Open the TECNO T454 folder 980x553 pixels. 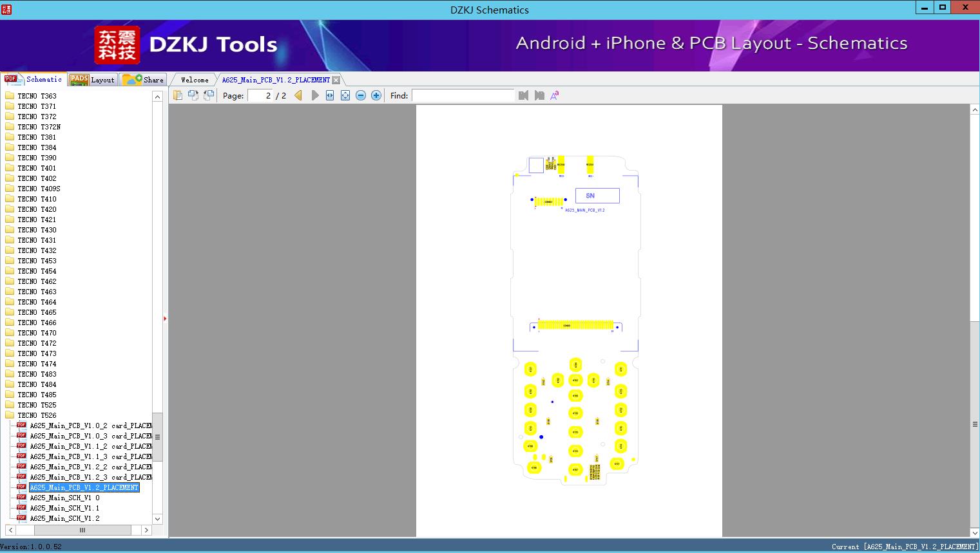37,271
